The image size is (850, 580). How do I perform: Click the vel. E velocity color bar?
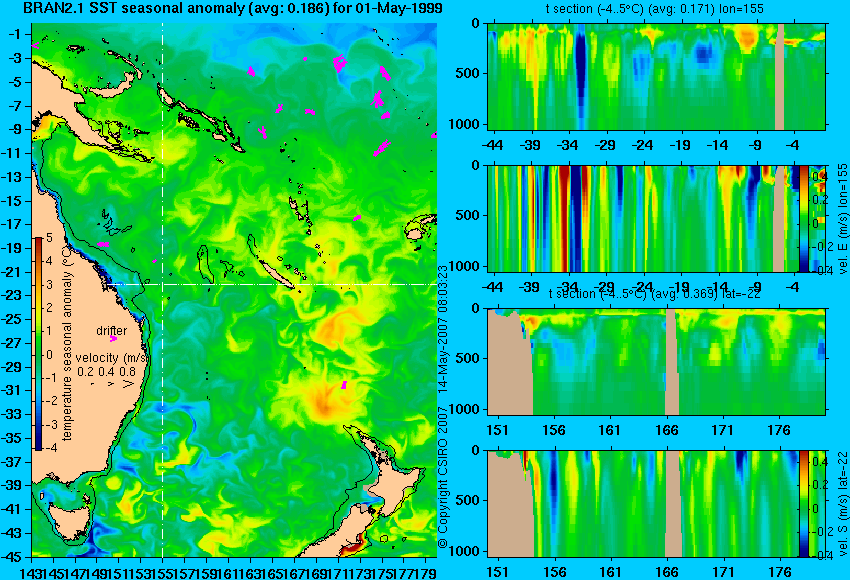tap(803, 218)
